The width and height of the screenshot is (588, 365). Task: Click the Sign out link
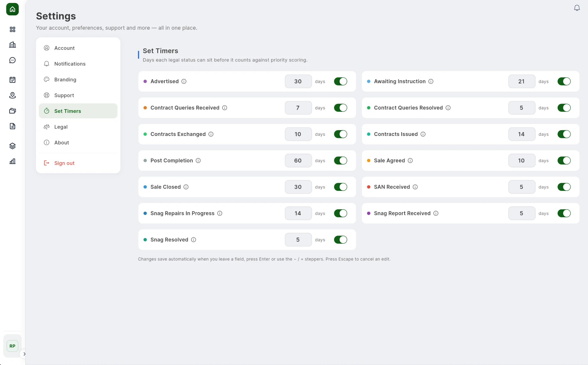pos(78,163)
